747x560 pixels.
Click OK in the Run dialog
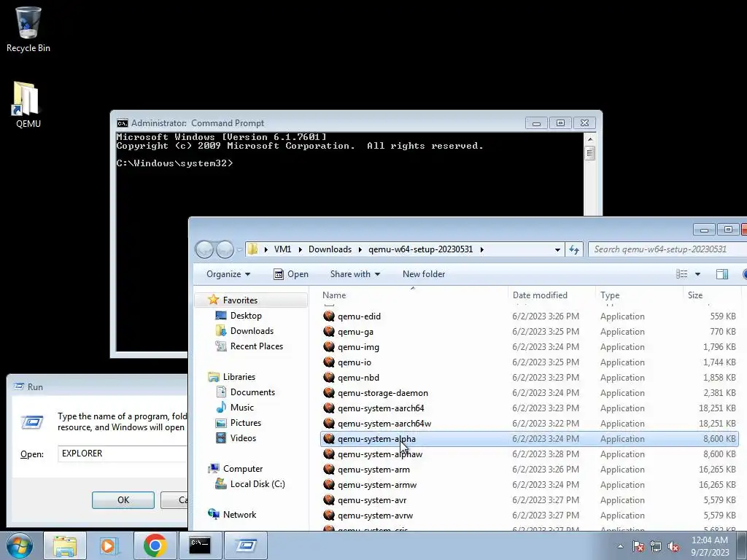coord(123,500)
